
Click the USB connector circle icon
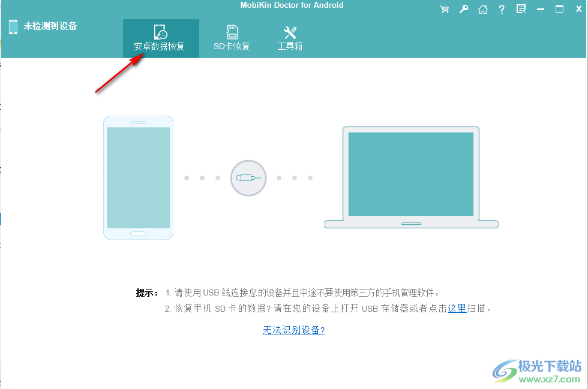(x=248, y=178)
